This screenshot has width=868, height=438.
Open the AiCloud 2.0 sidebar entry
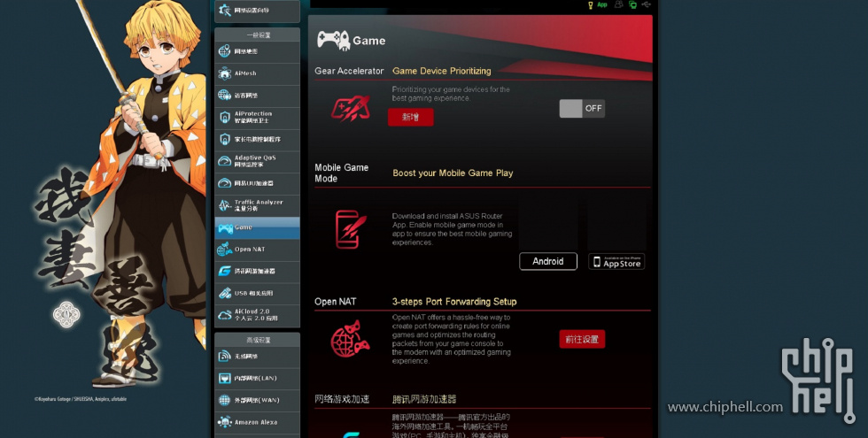[258, 315]
